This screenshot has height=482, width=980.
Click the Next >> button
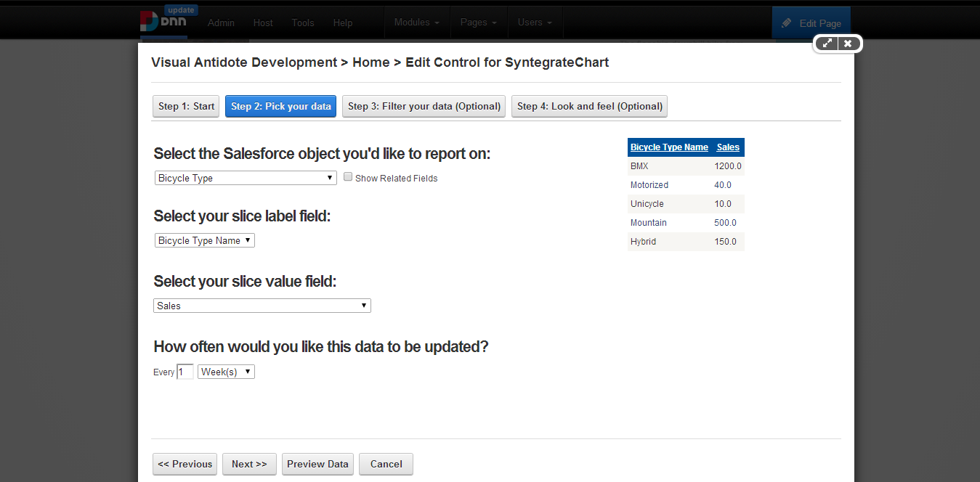tap(249, 464)
